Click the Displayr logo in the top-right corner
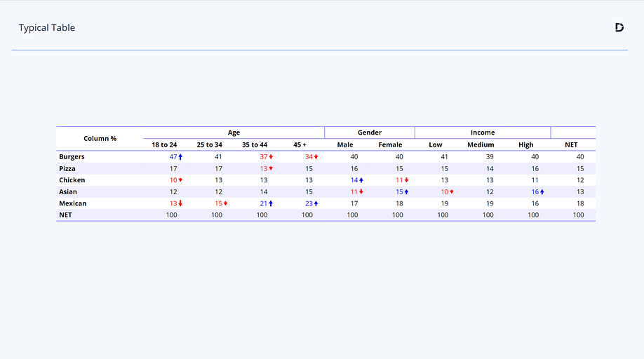644x359 pixels. (x=619, y=27)
